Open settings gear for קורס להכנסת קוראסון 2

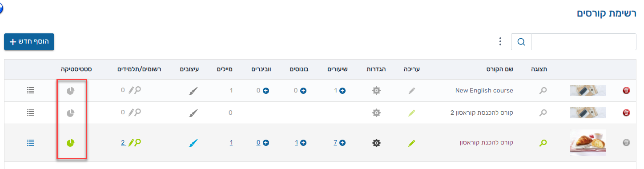tap(376, 113)
